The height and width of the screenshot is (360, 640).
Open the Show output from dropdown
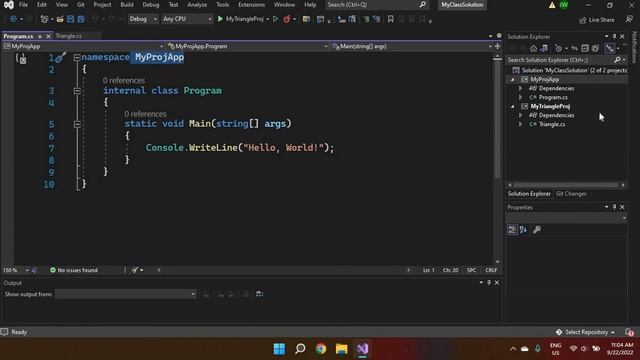pyautogui.click(x=126, y=294)
